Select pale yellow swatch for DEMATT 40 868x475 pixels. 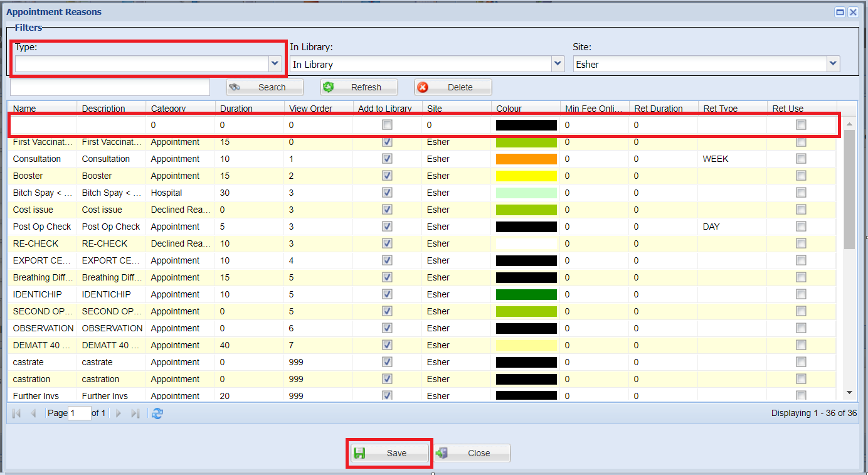(526, 345)
